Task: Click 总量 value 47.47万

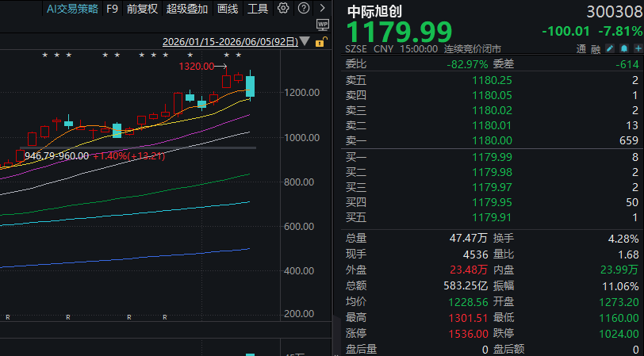Action: pyautogui.click(x=468, y=238)
